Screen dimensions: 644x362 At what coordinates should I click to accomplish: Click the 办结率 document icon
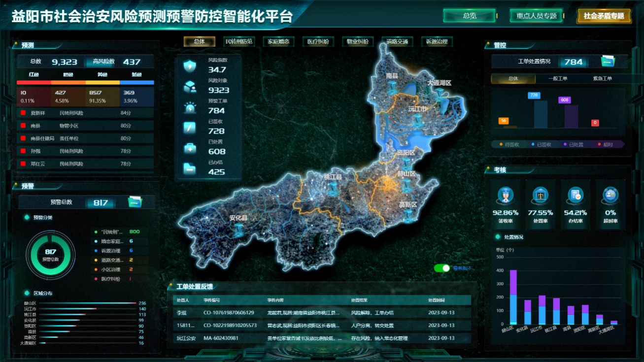(x=575, y=196)
